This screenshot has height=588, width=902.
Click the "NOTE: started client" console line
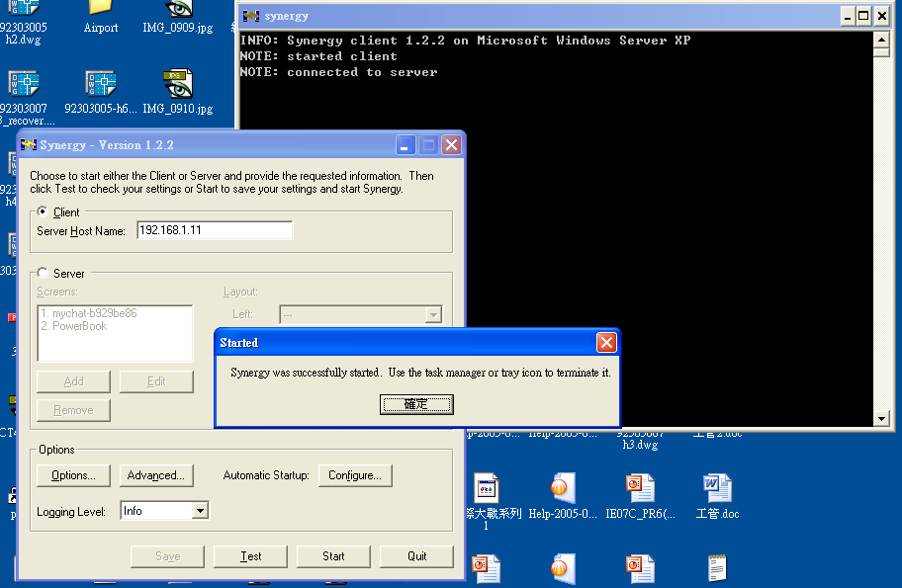click(318, 55)
